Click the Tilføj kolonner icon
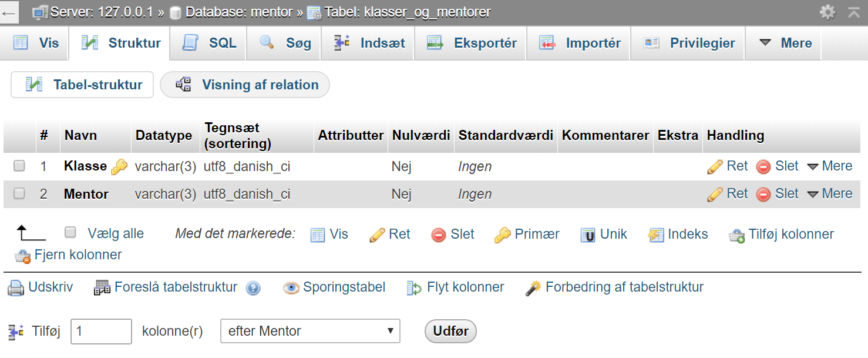The image size is (868, 358). click(736, 235)
